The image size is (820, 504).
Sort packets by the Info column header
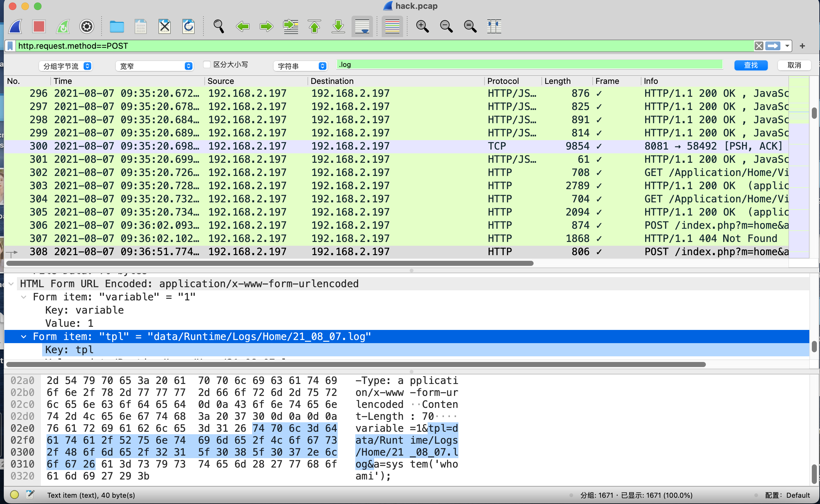[714, 81]
